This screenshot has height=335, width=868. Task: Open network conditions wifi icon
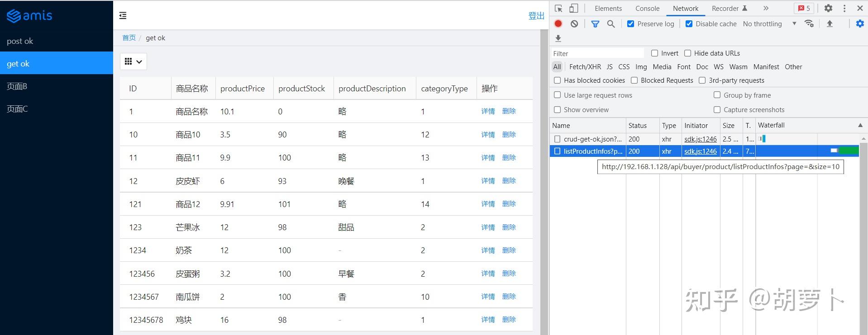pos(809,24)
